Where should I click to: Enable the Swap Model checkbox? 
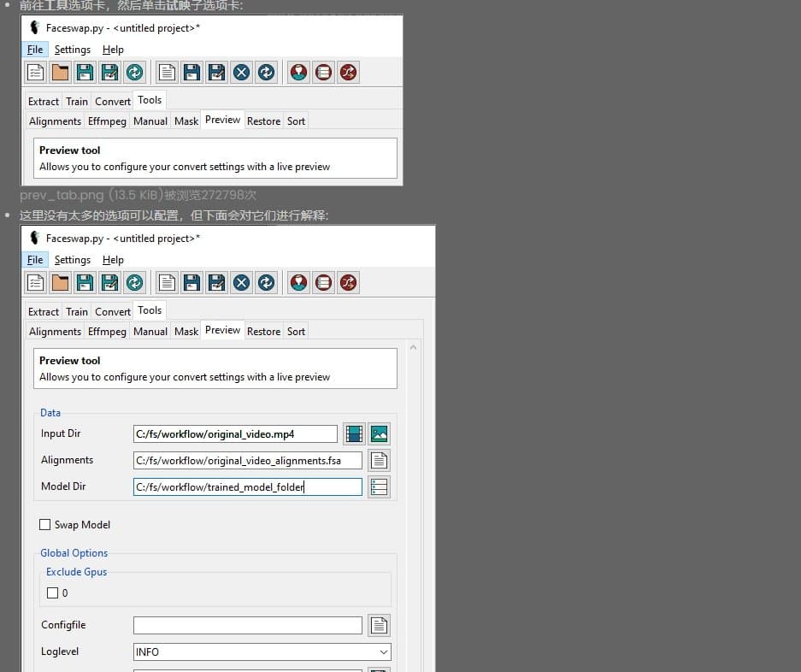45,525
